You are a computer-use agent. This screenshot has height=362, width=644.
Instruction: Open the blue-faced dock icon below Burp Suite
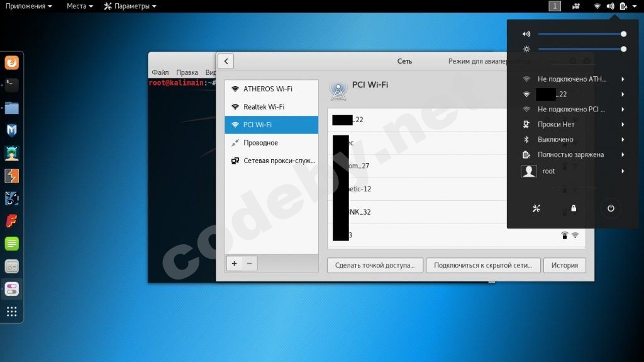(x=11, y=198)
